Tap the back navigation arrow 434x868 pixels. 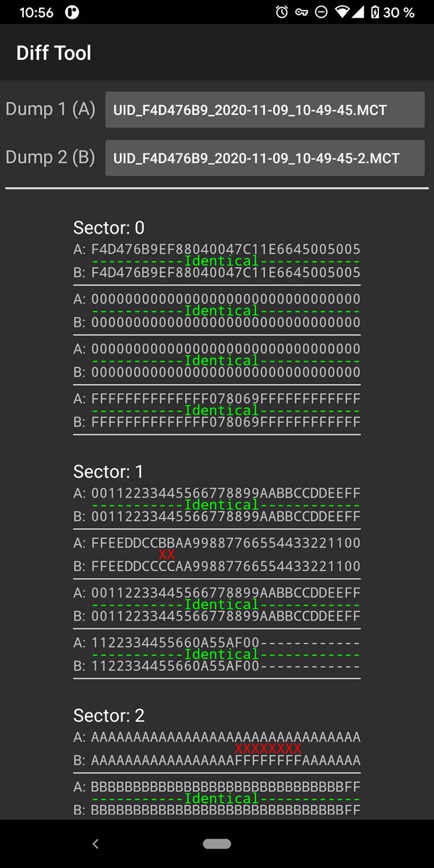coord(95,843)
